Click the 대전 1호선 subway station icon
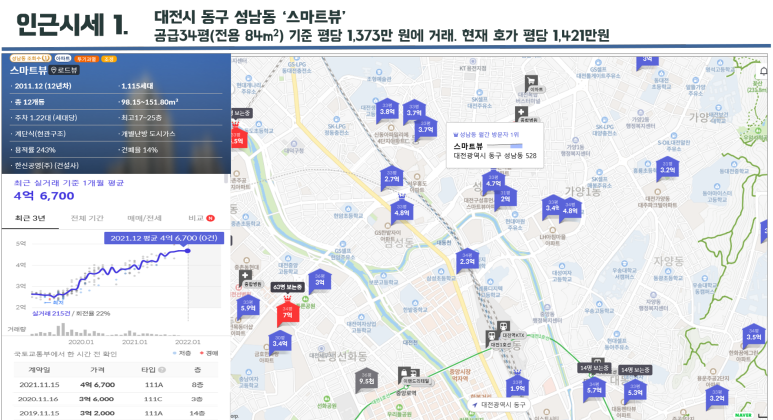773x420 pixels. pos(492,338)
